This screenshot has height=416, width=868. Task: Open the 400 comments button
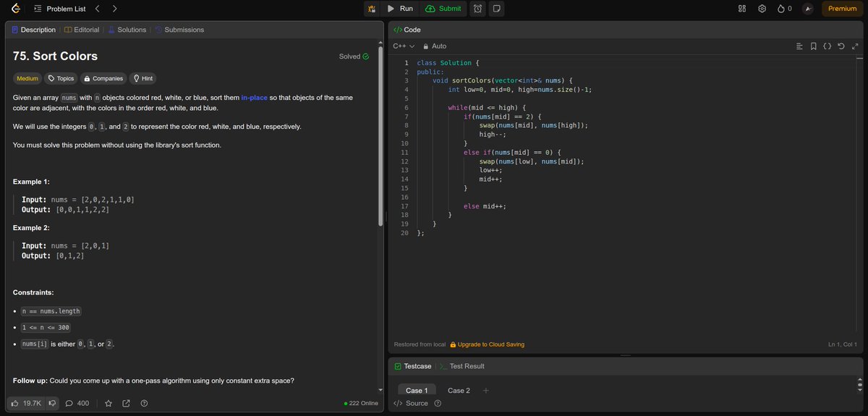point(77,403)
